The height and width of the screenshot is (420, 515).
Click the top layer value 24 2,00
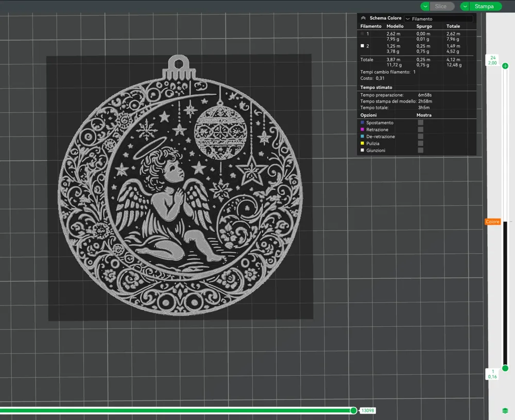[x=492, y=60]
